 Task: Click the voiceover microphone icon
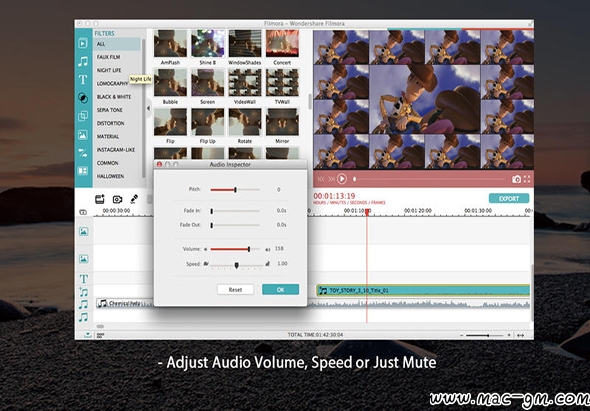click(x=134, y=199)
